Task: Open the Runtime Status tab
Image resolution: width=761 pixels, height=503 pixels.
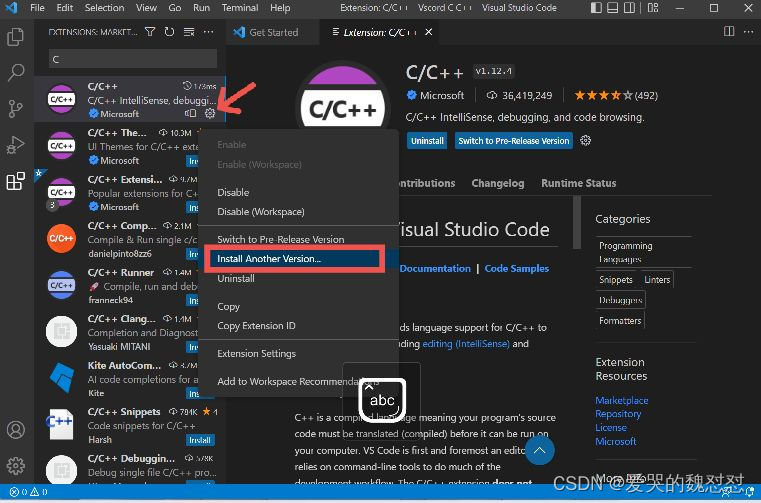Action: [579, 183]
